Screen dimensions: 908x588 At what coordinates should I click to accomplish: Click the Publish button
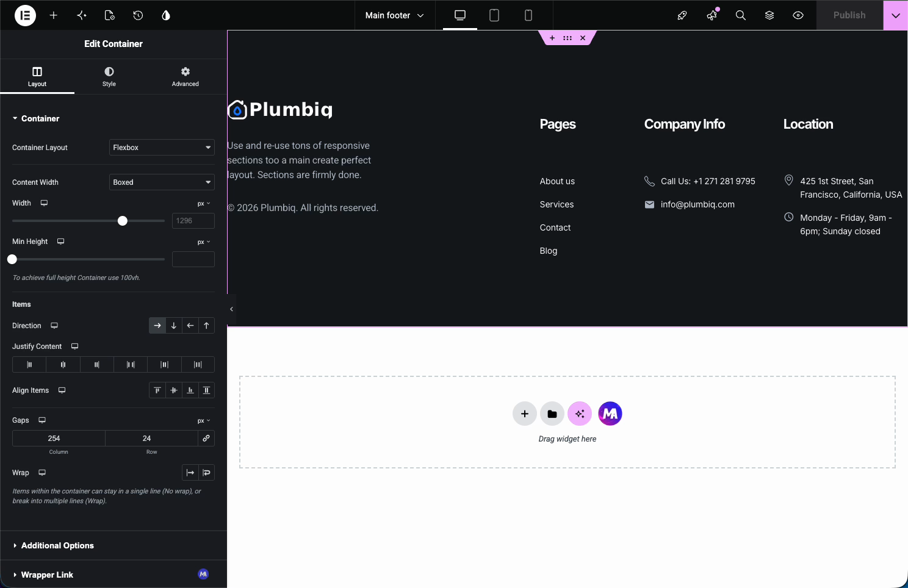point(849,15)
